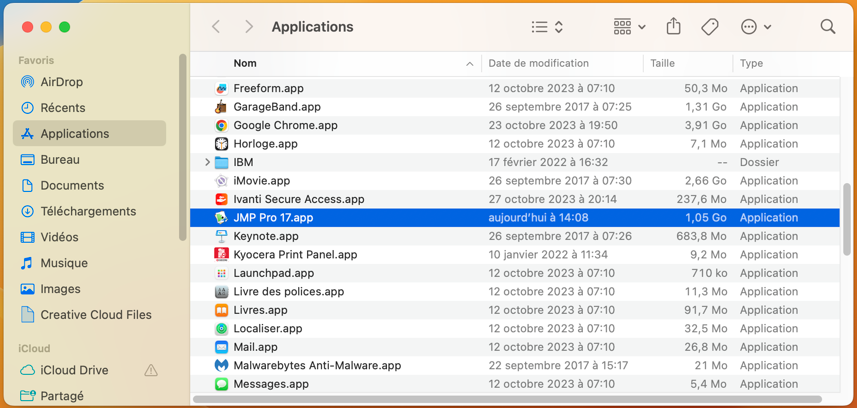Click the GarageBand guitar icon

point(221,107)
